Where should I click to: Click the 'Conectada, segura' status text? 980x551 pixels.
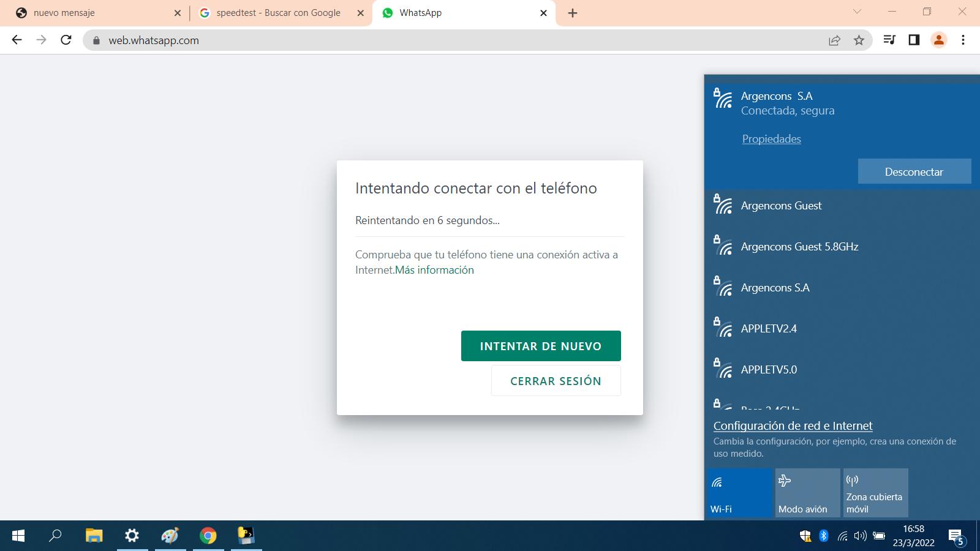pos(788,111)
